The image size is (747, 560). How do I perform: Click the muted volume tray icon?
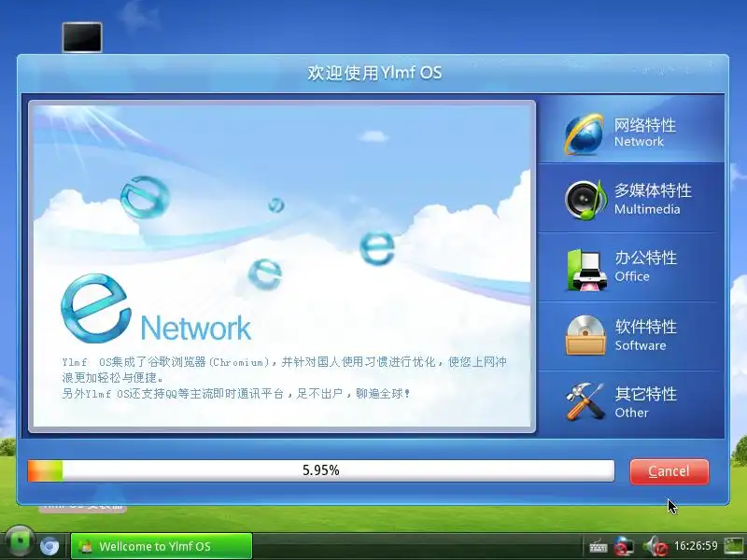click(x=655, y=546)
